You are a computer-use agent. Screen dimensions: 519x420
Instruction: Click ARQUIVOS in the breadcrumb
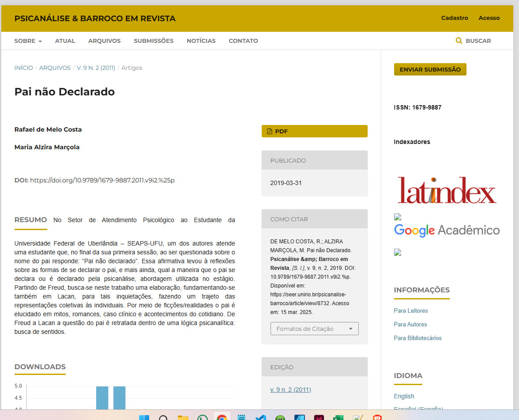tap(55, 68)
